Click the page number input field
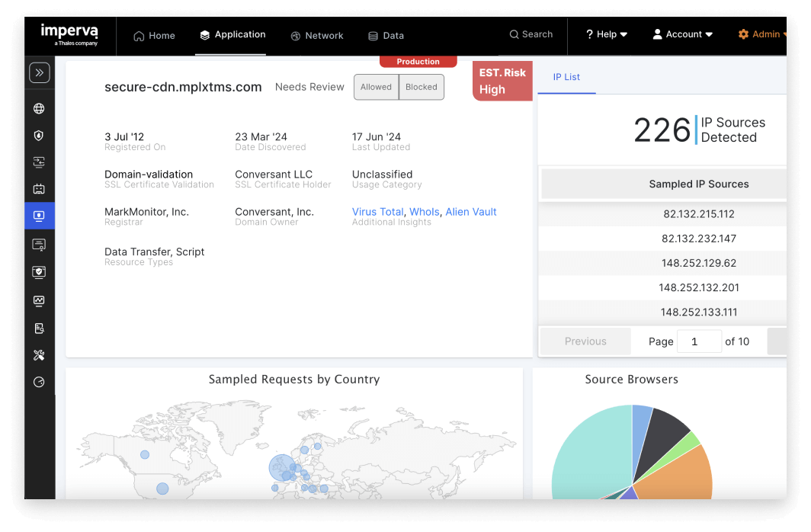Screen dimensions: 811x532 tap(699, 341)
